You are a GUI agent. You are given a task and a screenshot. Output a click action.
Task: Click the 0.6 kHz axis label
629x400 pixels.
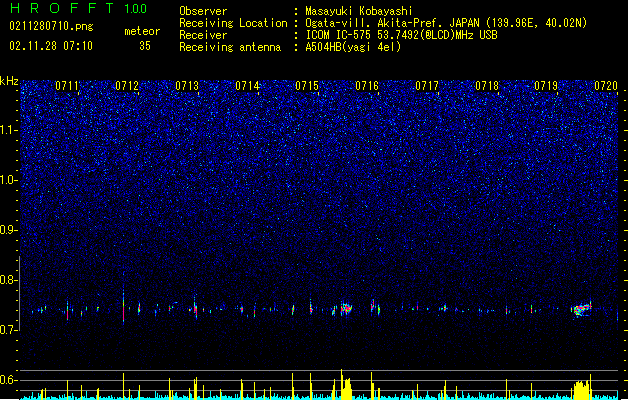pyautogui.click(x=9, y=380)
